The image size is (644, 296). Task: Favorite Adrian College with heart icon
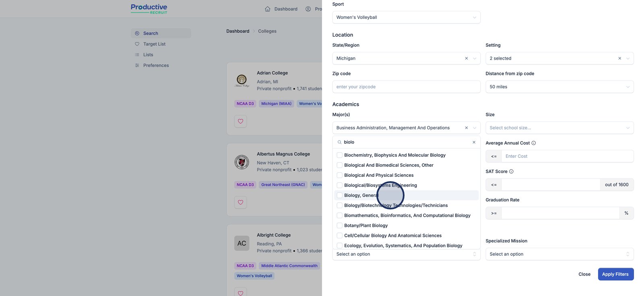[241, 121]
